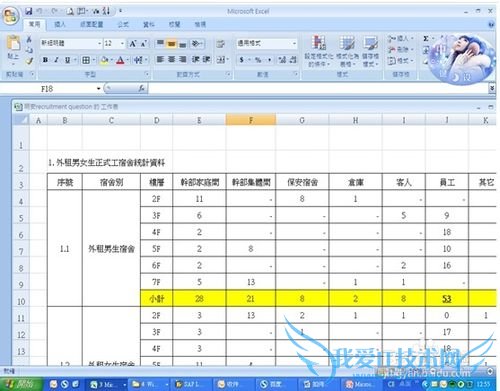Switch to the Home ribbon tab
The height and width of the screenshot is (391, 500).
click(34, 24)
